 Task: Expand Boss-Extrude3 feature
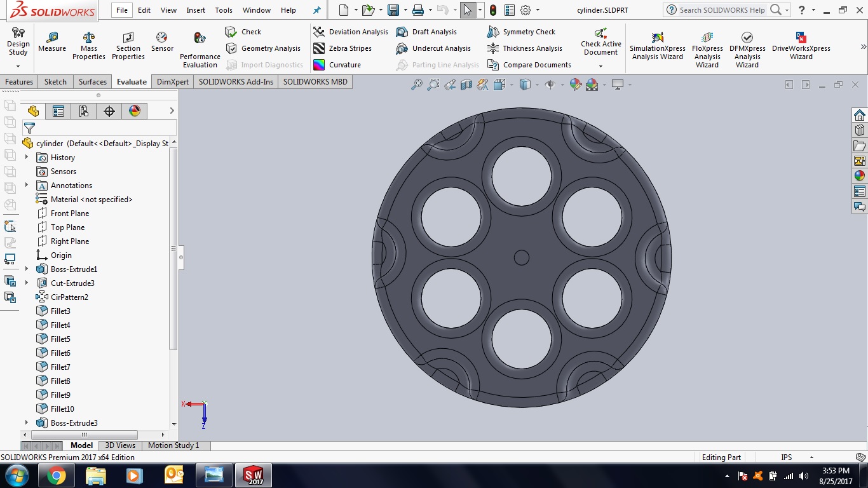27,423
